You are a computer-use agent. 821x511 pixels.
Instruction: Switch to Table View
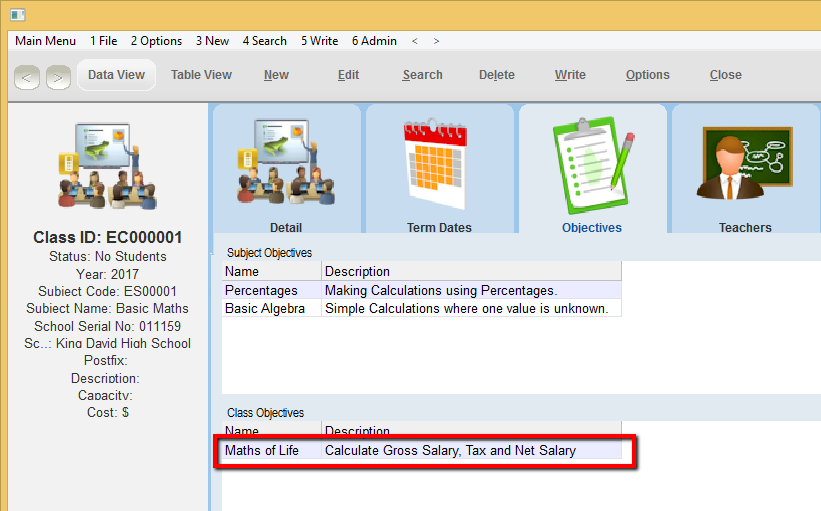pos(201,75)
